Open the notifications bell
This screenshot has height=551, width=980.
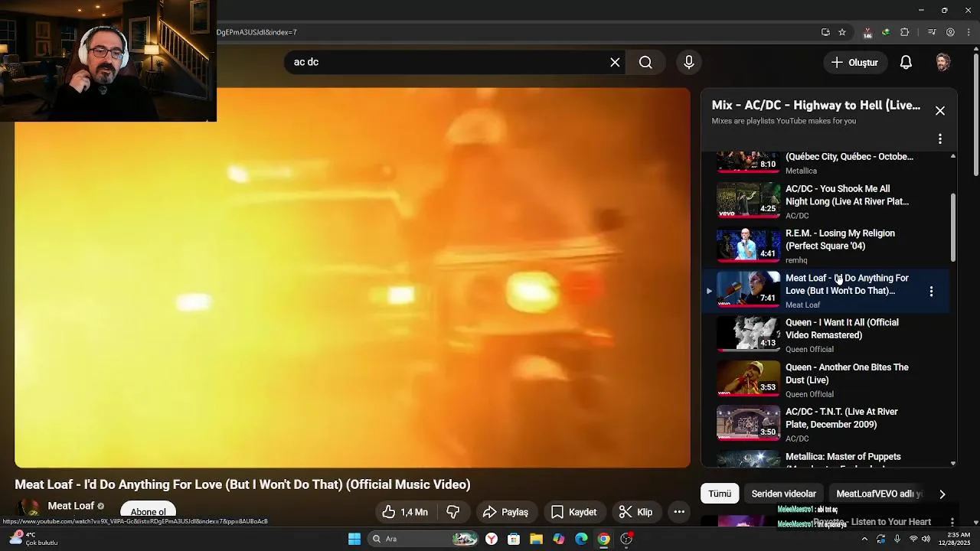pyautogui.click(x=906, y=63)
